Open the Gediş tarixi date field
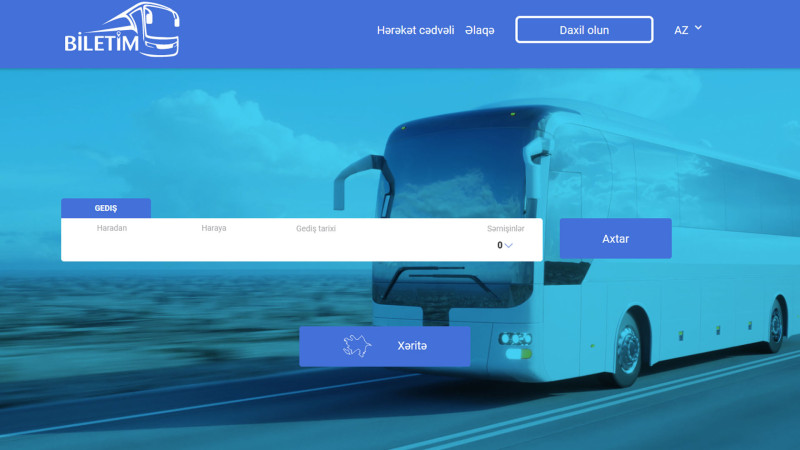The image size is (800, 450). [x=316, y=239]
